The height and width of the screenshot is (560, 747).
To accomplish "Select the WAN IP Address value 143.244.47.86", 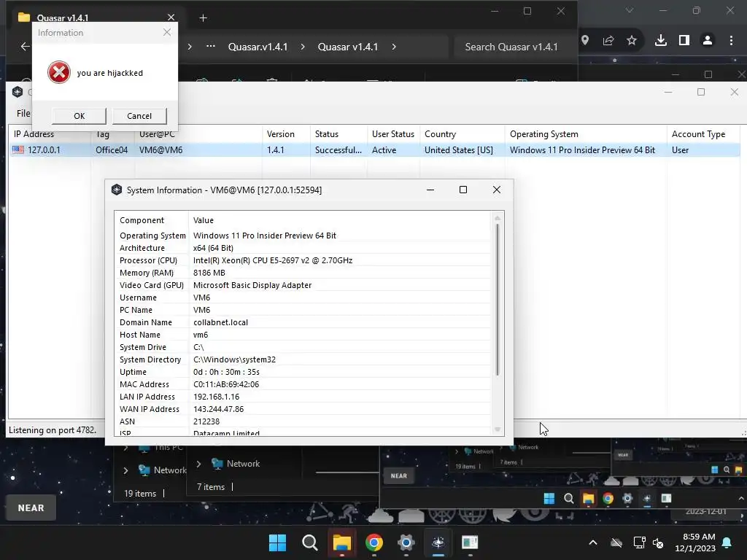I will coord(218,409).
